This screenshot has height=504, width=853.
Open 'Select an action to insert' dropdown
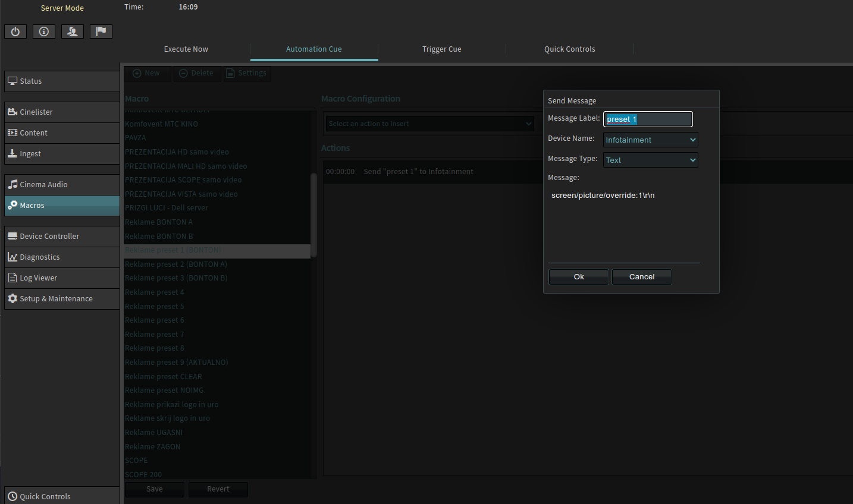click(x=430, y=124)
